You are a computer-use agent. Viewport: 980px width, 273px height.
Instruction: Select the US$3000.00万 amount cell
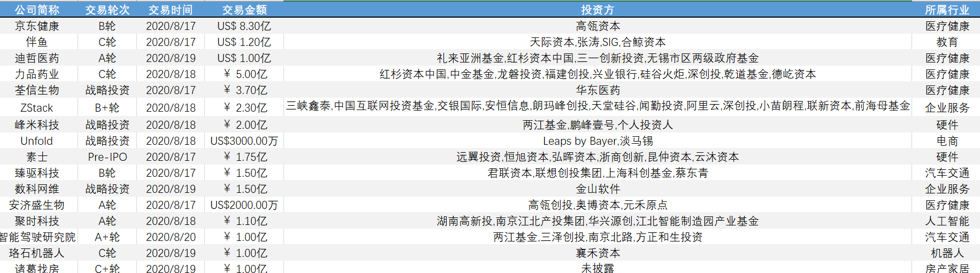[x=244, y=141]
